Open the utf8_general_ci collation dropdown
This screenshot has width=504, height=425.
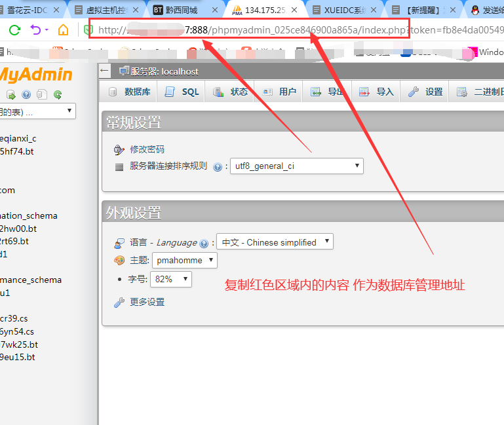pos(296,166)
